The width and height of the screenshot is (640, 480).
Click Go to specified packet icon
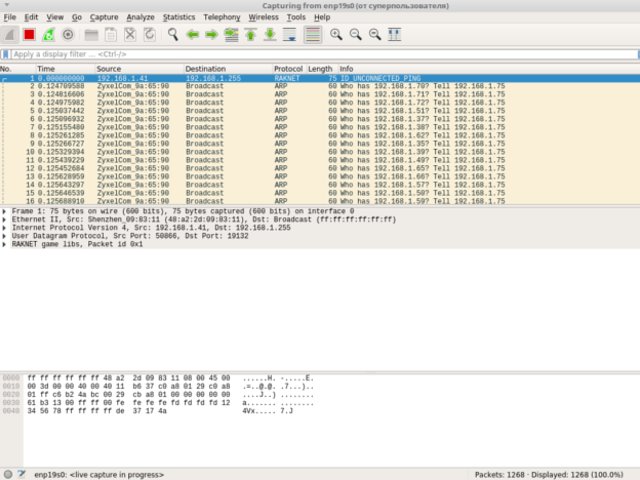coord(231,35)
